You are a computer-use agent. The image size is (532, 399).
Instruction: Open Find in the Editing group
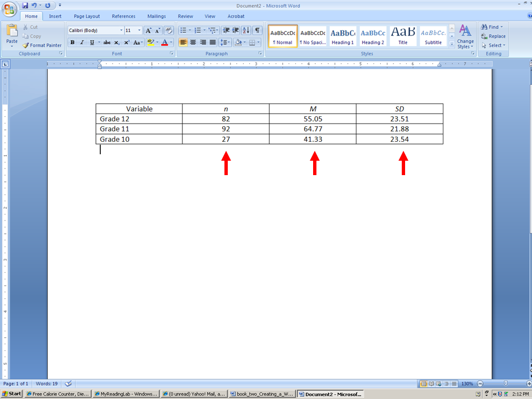(x=490, y=26)
